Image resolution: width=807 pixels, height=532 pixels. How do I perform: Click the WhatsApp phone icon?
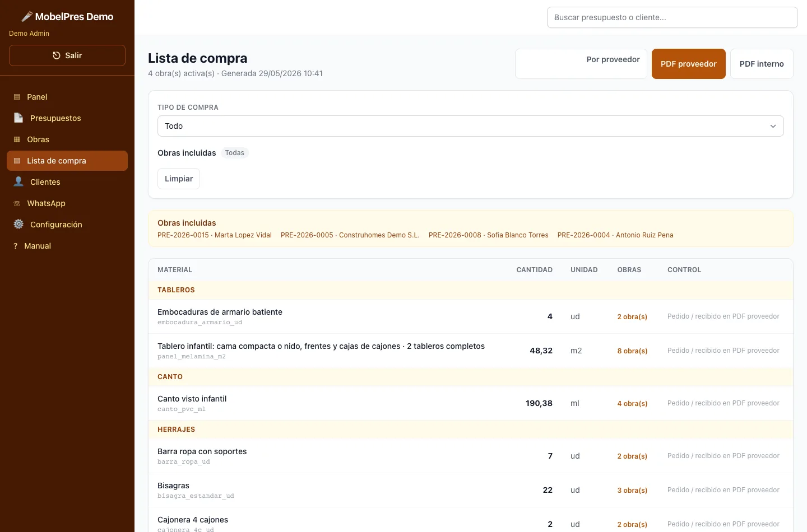pyautogui.click(x=17, y=203)
